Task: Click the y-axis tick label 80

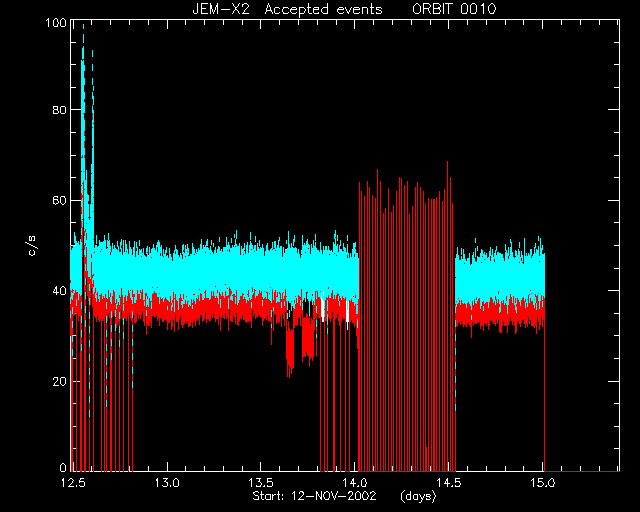Action: (59, 110)
